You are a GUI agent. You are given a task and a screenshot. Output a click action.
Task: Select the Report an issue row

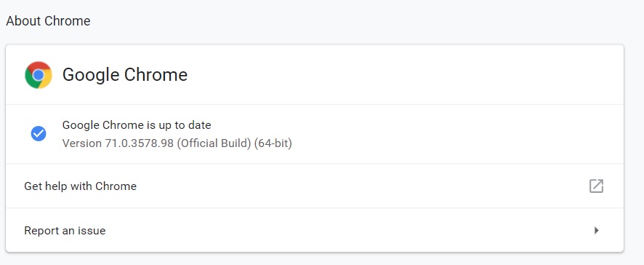[315, 231]
